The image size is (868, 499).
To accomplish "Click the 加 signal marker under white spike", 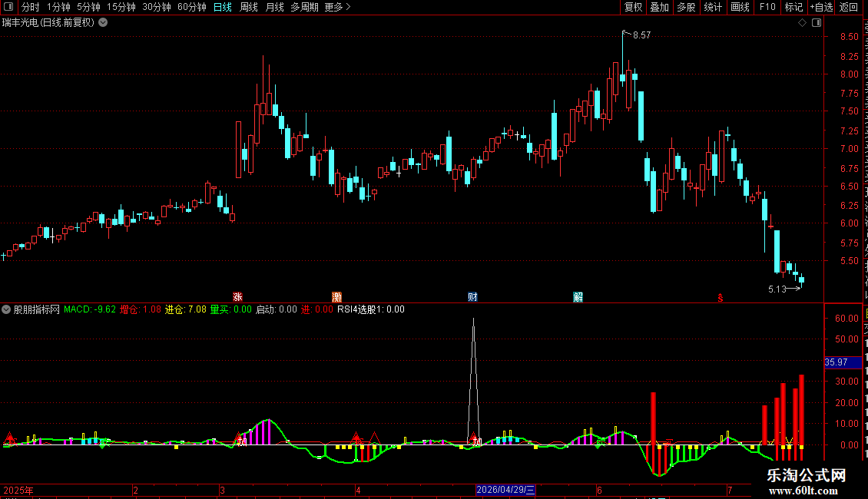I will [x=478, y=441].
